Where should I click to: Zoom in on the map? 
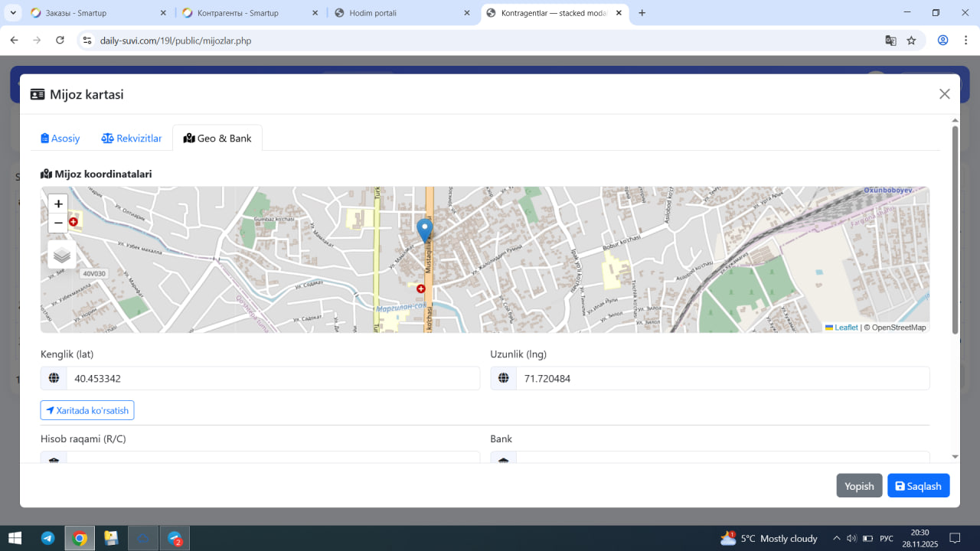pos(58,204)
